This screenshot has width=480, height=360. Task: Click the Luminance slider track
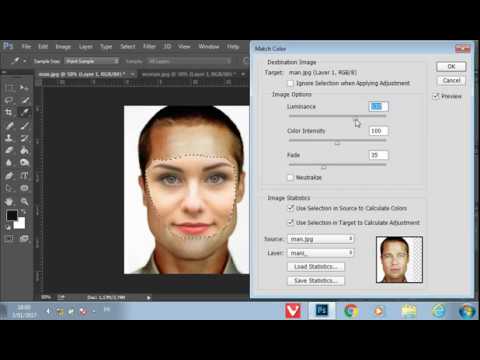(x=337, y=116)
